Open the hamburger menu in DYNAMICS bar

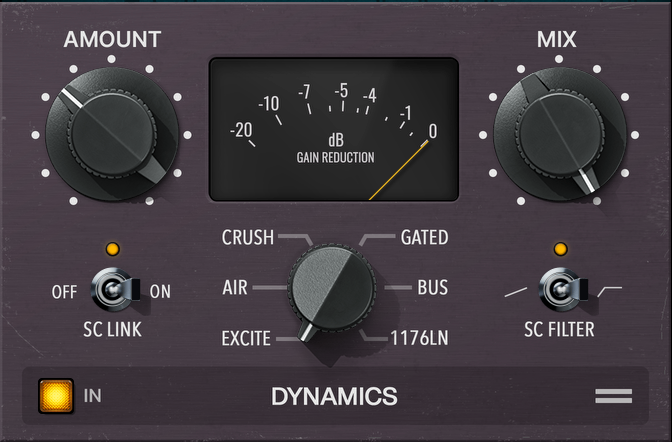coord(613,396)
